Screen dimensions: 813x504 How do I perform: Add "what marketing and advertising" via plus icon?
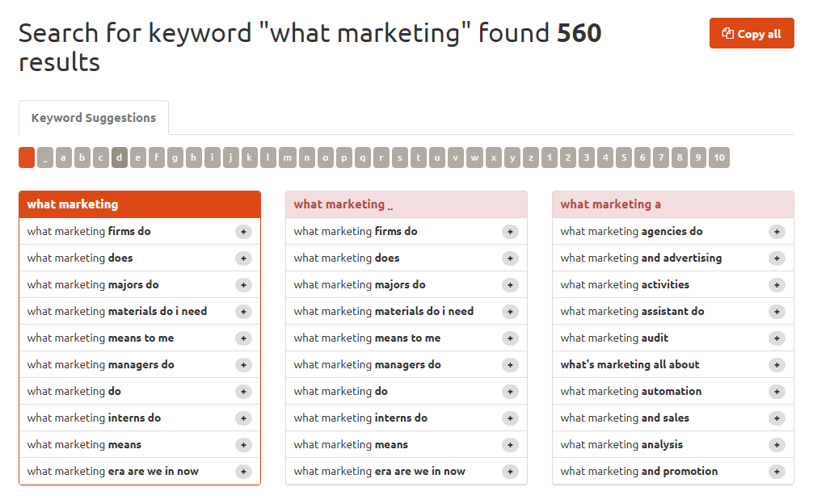pos(777,258)
